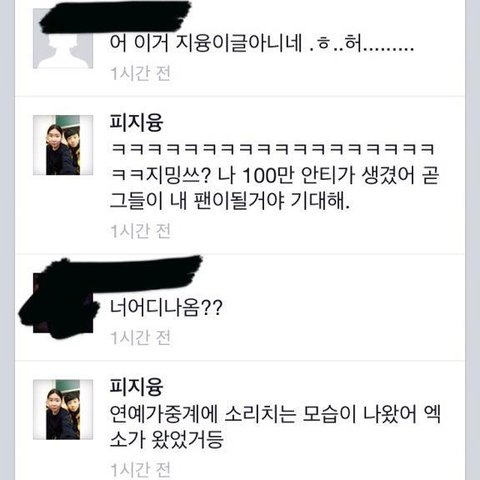Tap the empty white space right of '너어디나옴??'

tap(343, 308)
